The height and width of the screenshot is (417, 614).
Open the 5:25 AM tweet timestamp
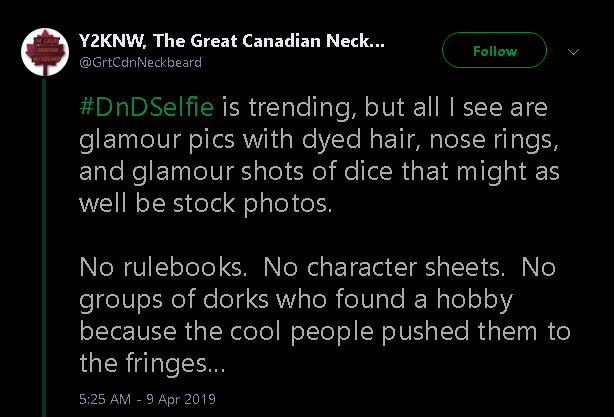[x=105, y=399]
